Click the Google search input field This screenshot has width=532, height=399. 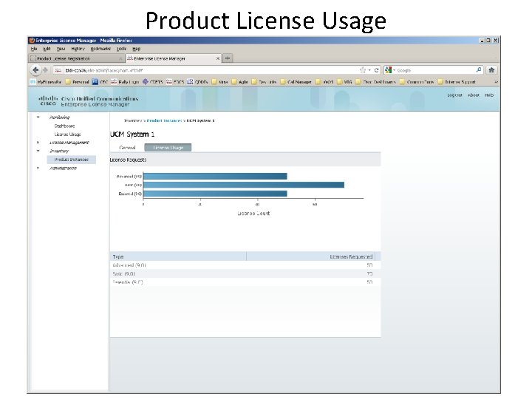[x=435, y=70]
